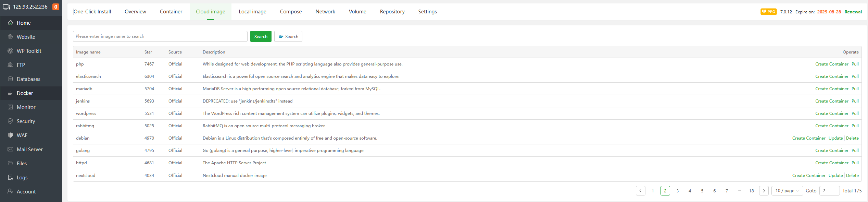
Task: Go to previous page arrow
Action: point(640,191)
